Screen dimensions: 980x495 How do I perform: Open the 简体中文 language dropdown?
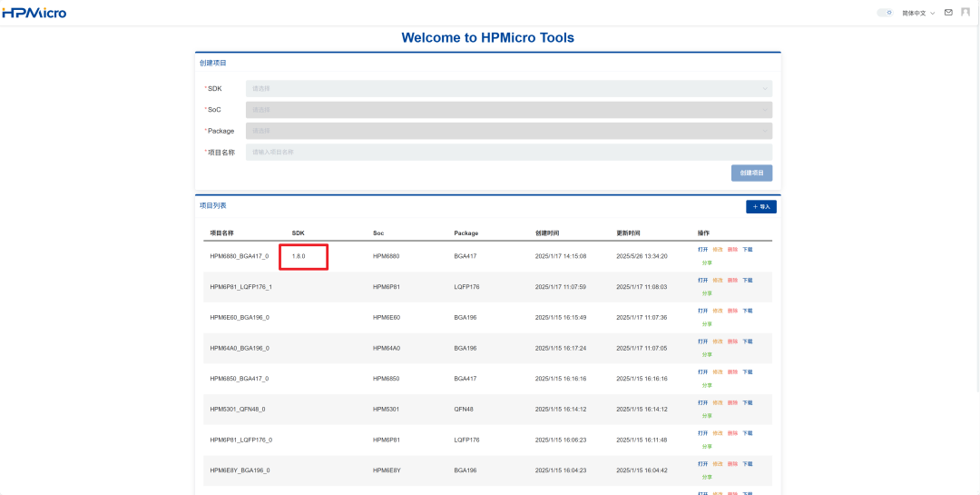point(918,13)
